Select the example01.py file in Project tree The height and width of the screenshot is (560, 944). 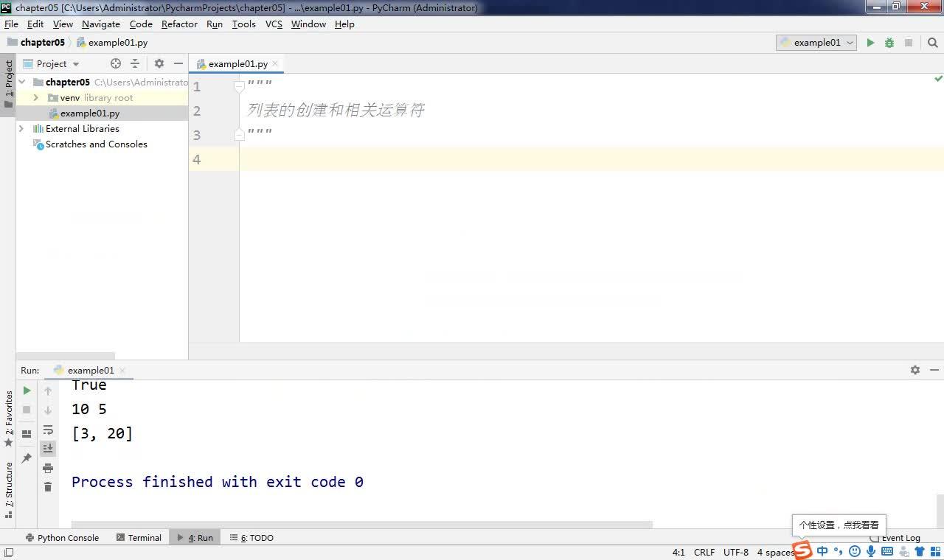pyautogui.click(x=90, y=113)
